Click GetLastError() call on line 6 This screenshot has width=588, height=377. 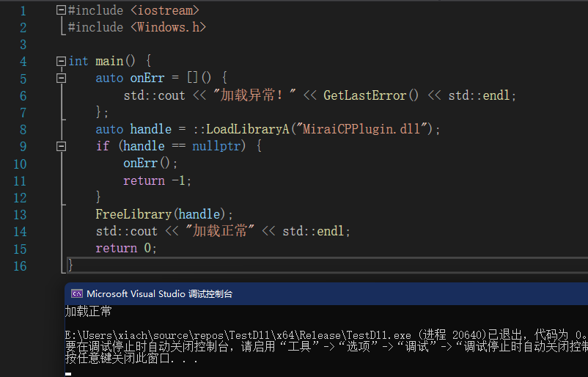371,95
